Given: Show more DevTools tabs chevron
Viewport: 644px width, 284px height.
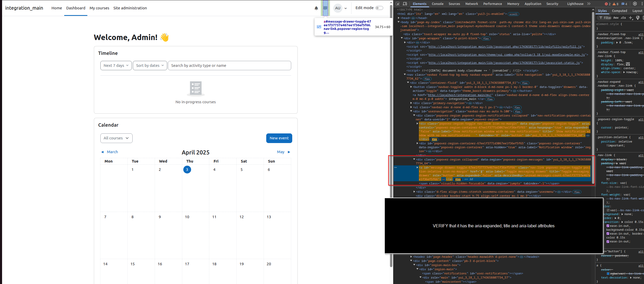Looking at the screenshot, I should click(589, 4).
